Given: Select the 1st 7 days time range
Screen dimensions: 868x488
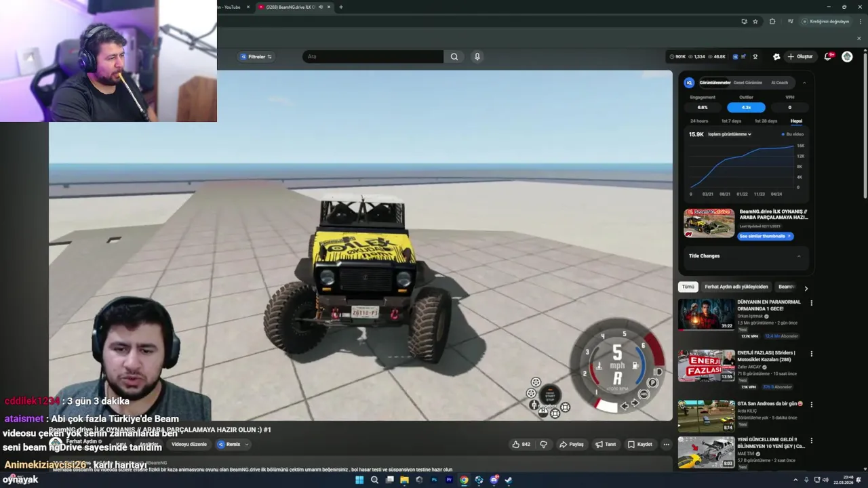Looking at the screenshot, I should point(731,121).
